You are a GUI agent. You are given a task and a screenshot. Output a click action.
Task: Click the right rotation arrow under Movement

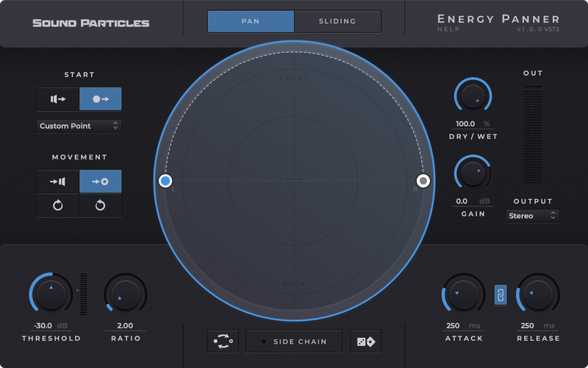(x=101, y=206)
